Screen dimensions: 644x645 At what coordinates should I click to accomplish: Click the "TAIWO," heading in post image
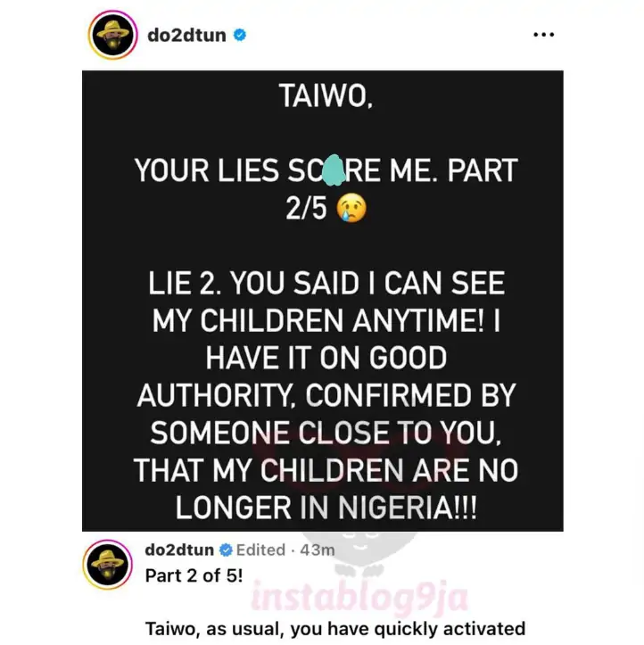(x=326, y=95)
